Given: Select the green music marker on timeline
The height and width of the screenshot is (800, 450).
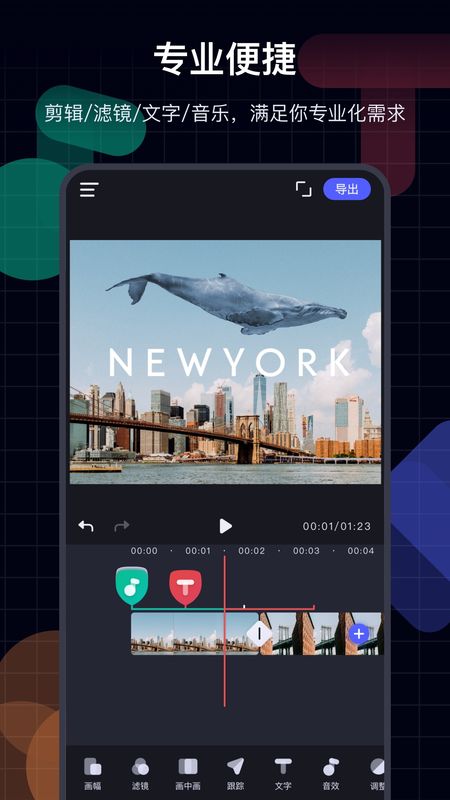Looking at the screenshot, I should click(132, 586).
